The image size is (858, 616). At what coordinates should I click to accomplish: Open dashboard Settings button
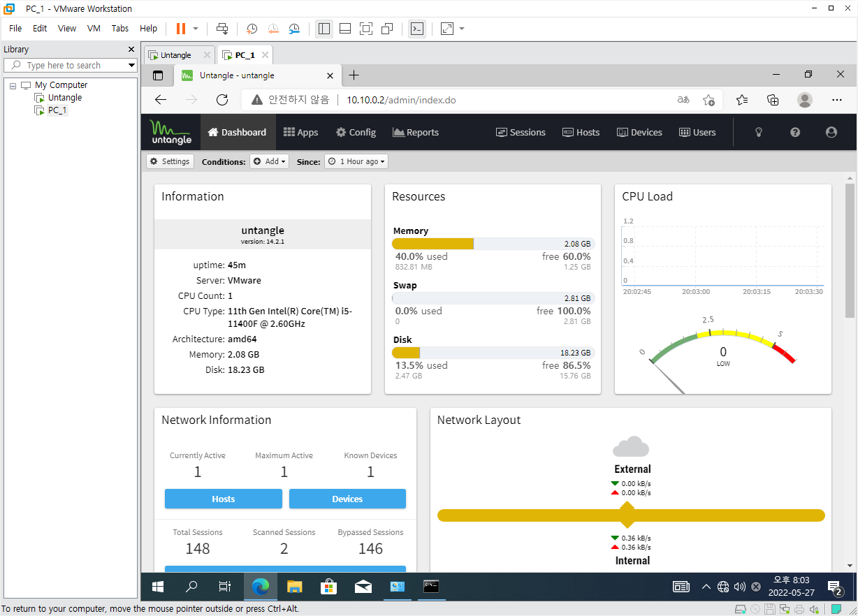pos(170,161)
